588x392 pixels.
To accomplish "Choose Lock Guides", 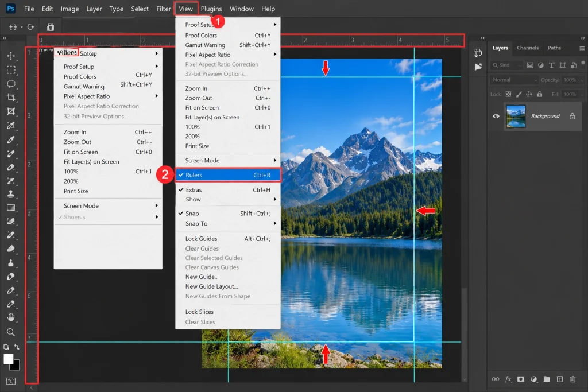I will pyautogui.click(x=228, y=239).
